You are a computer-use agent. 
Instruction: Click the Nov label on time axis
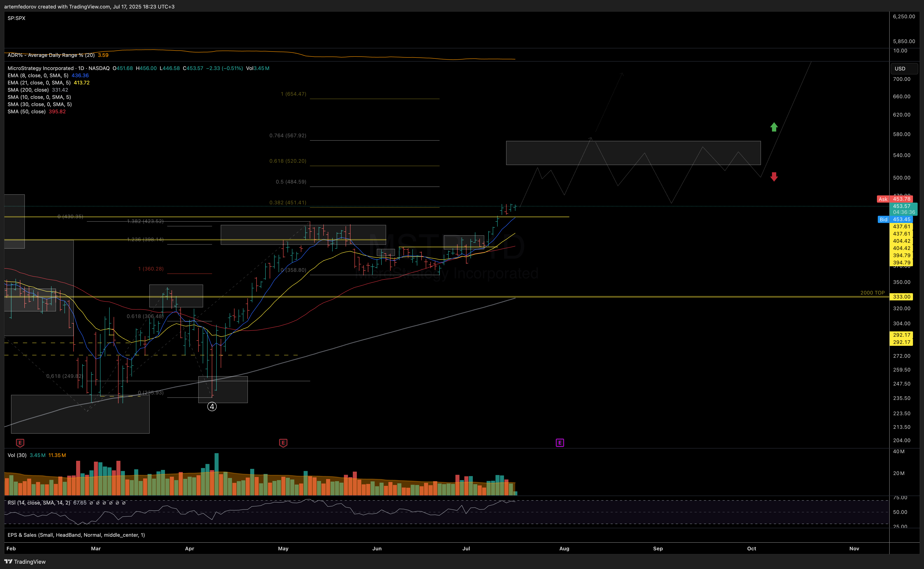pyautogui.click(x=854, y=548)
